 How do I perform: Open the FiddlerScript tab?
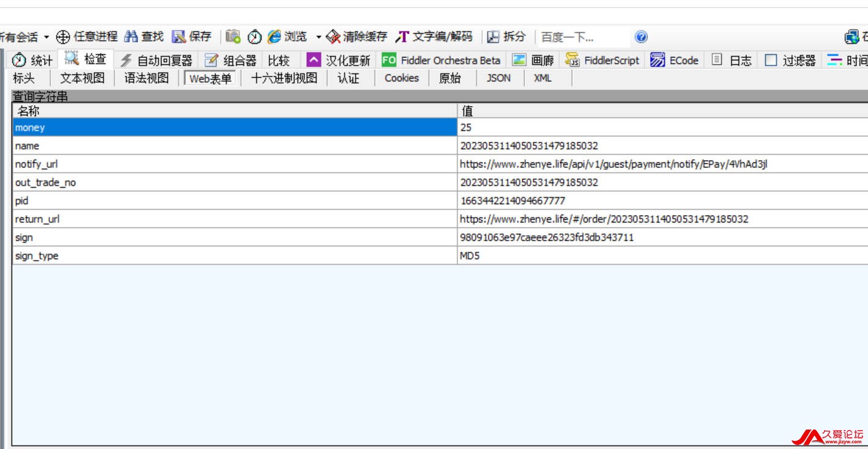click(x=602, y=60)
